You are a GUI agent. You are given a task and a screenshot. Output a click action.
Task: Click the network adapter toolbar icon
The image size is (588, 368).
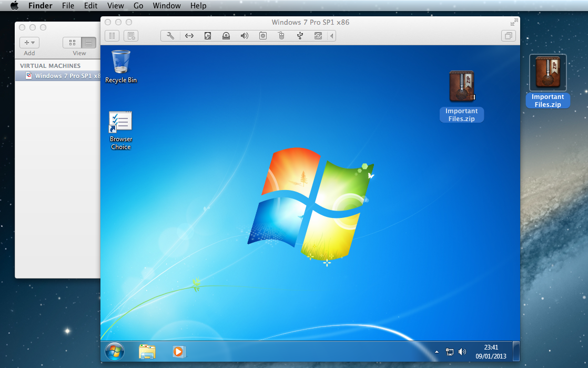(x=189, y=36)
